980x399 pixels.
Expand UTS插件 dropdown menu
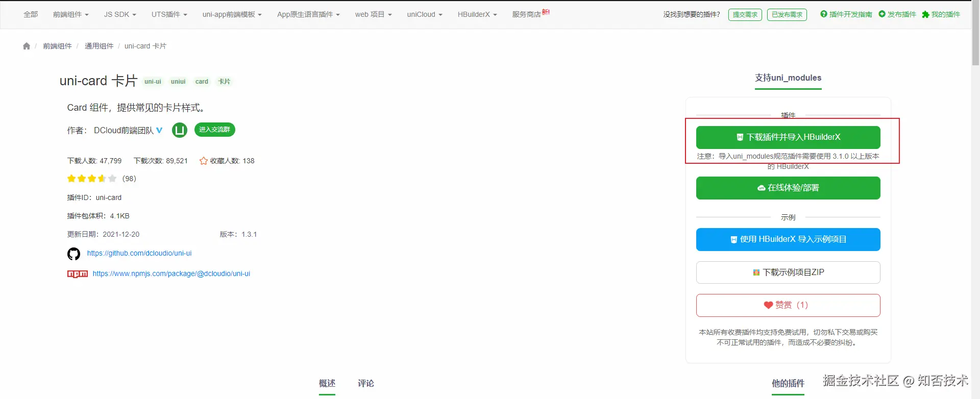click(169, 14)
